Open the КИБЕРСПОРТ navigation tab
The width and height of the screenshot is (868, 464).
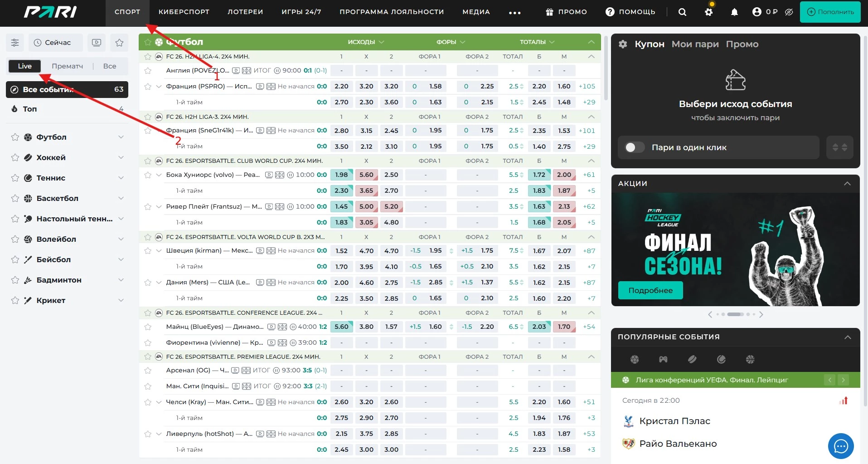184,12
